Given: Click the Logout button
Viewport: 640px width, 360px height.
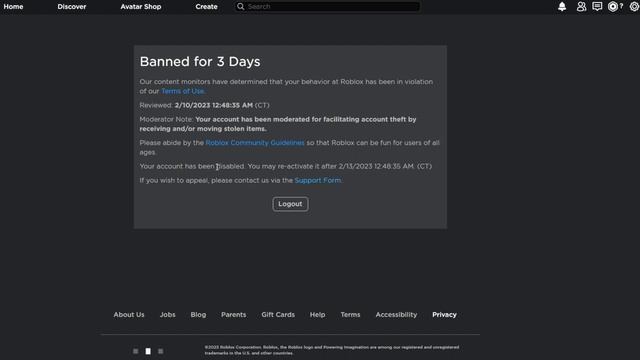Looking at the screenshot, I should point(290,204).
